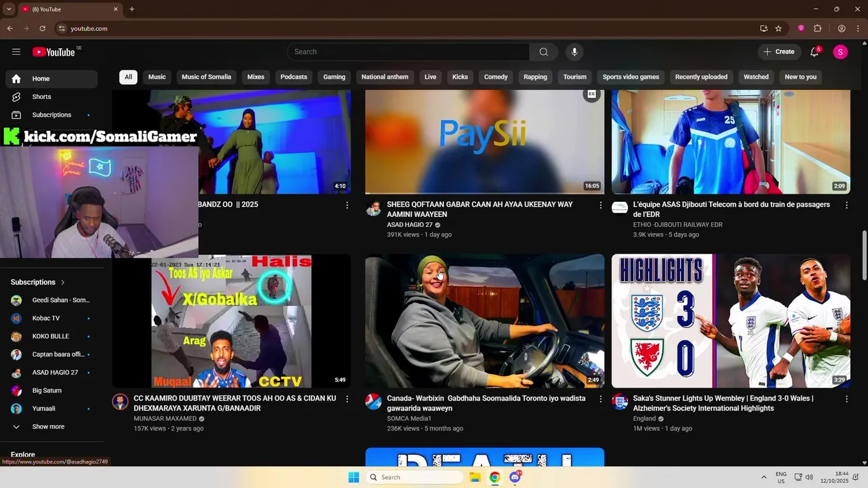The width and height of the screenshot is (868, 488).
Task: Show hidden tray icons chevron
Action: 764,477
